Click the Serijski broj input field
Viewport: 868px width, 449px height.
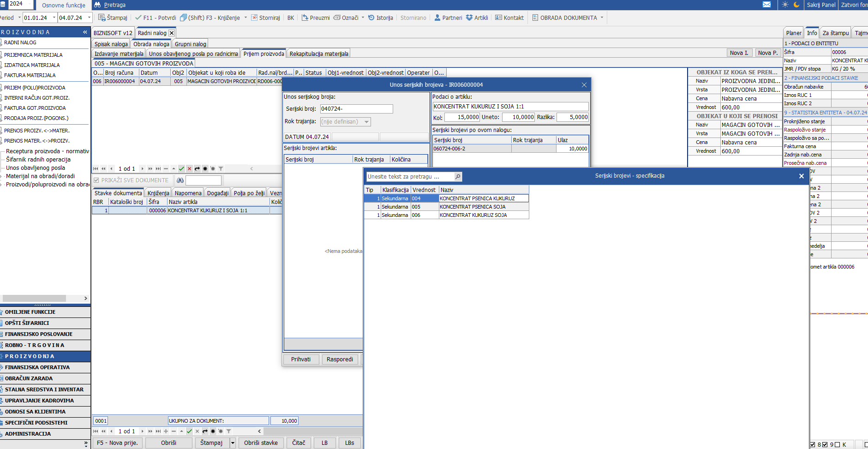[x=356, y=109]
